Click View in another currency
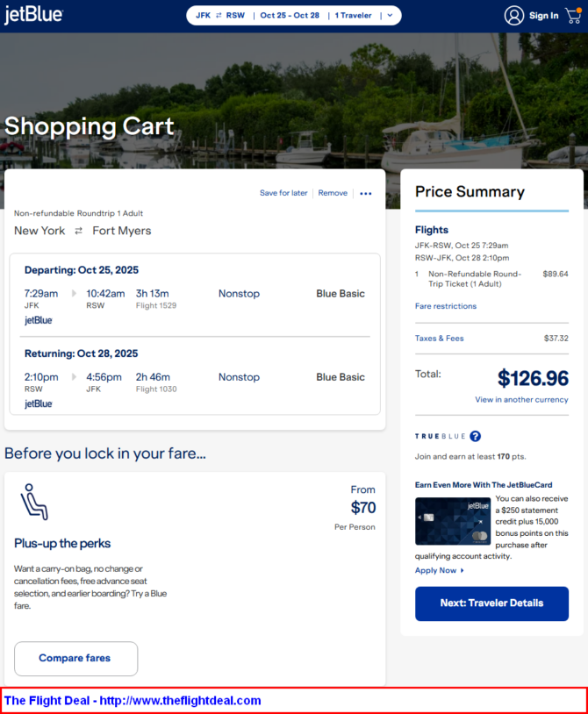The image size is (588, 714). coord(521,399)
